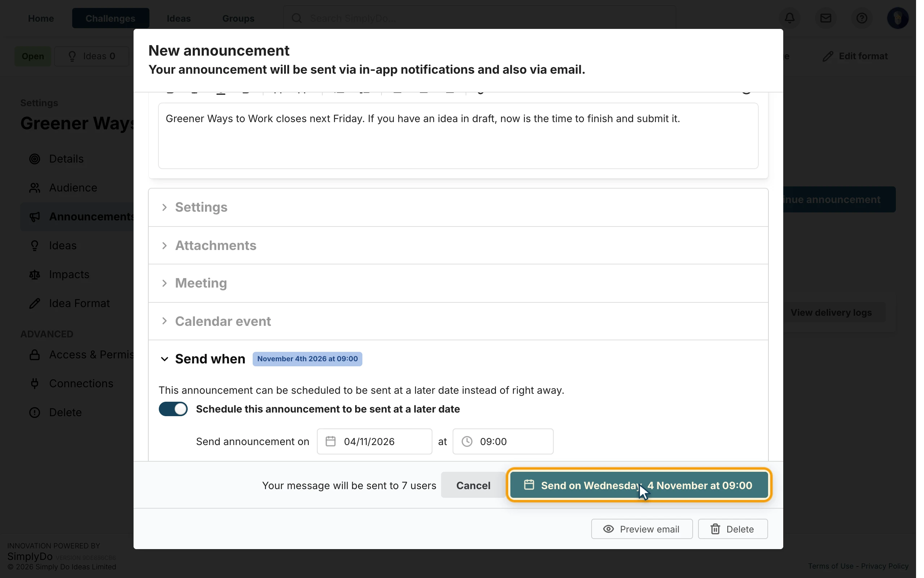The image size is (924, 578).
Task: Expand the Settings section
Action: pyautogui.click(x=458, y=207)
